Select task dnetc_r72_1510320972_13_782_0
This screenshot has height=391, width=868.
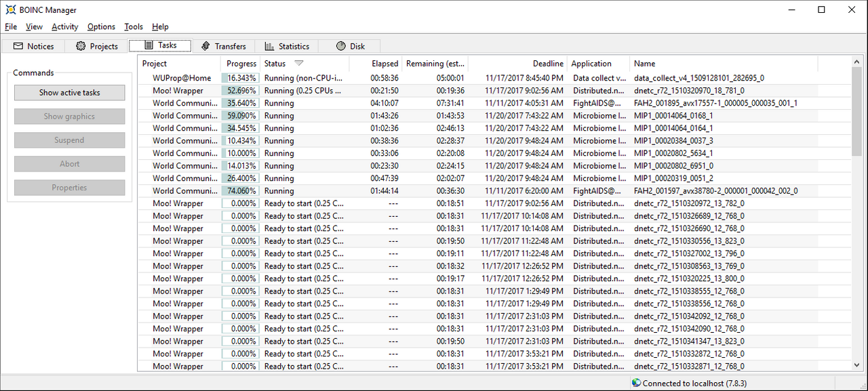pyautogui.click(x=689, y=203)
